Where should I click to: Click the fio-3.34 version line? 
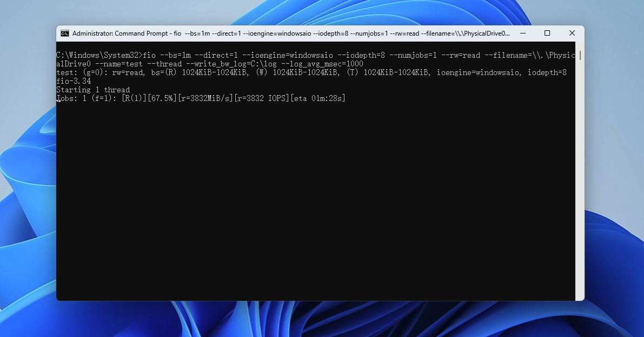tap(74, 81)
